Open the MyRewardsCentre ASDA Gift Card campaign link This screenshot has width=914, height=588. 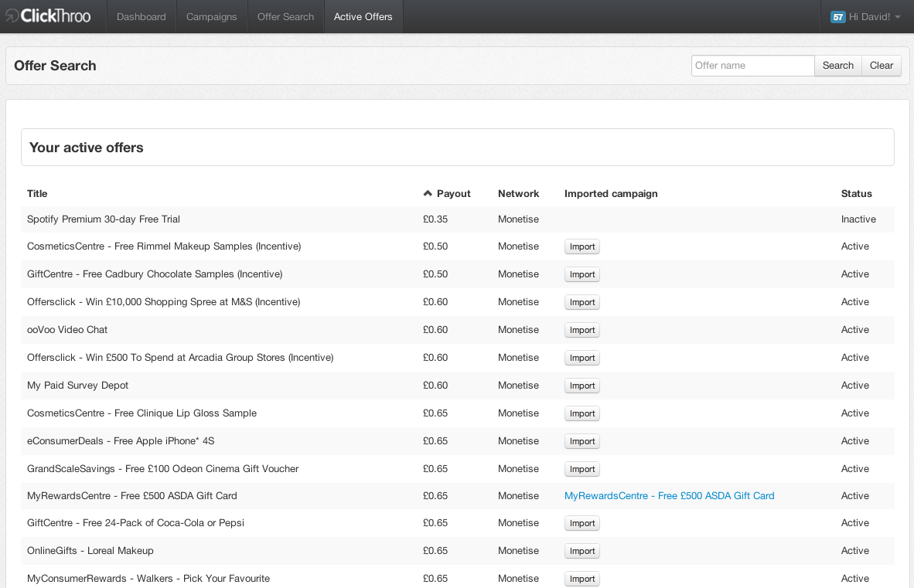tap(669, 496)
